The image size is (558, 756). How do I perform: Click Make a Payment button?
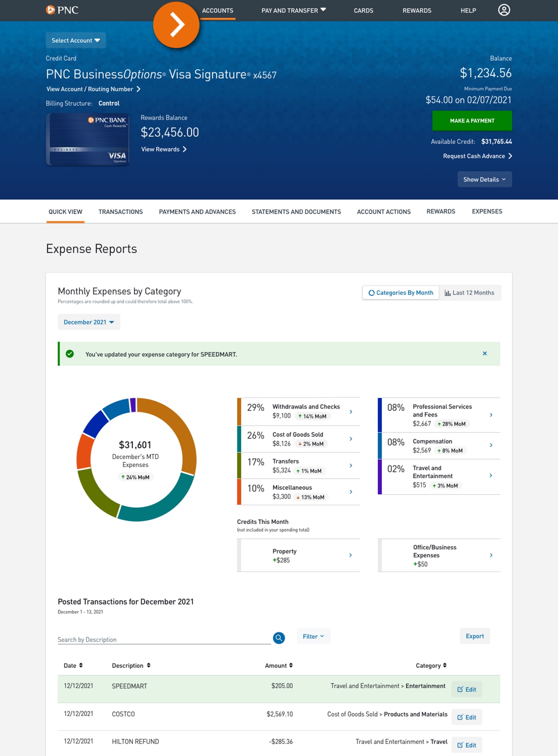click(472, 120)
